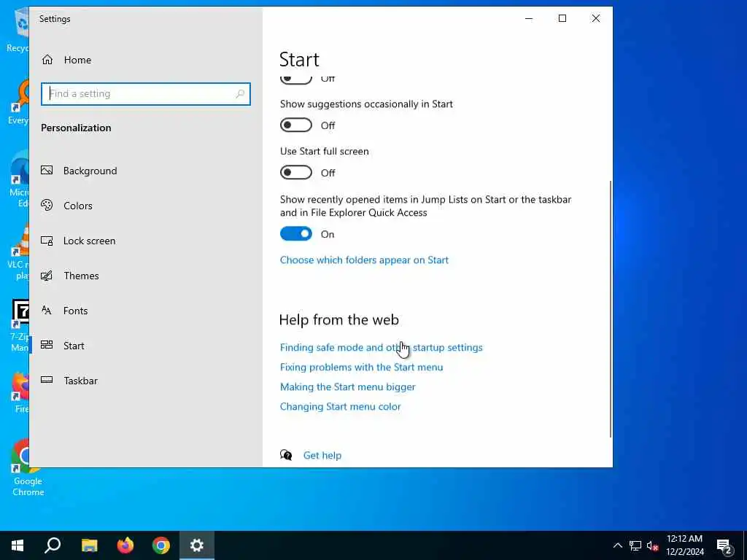The height and width of the screenshot is (560, 747).
Task: Click the Background picture icon in sidebar
Action: coord(47,171)
